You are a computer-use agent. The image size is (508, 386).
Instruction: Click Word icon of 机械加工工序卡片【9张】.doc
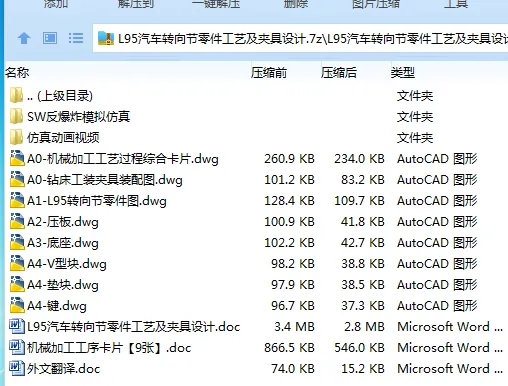[17, 347]
